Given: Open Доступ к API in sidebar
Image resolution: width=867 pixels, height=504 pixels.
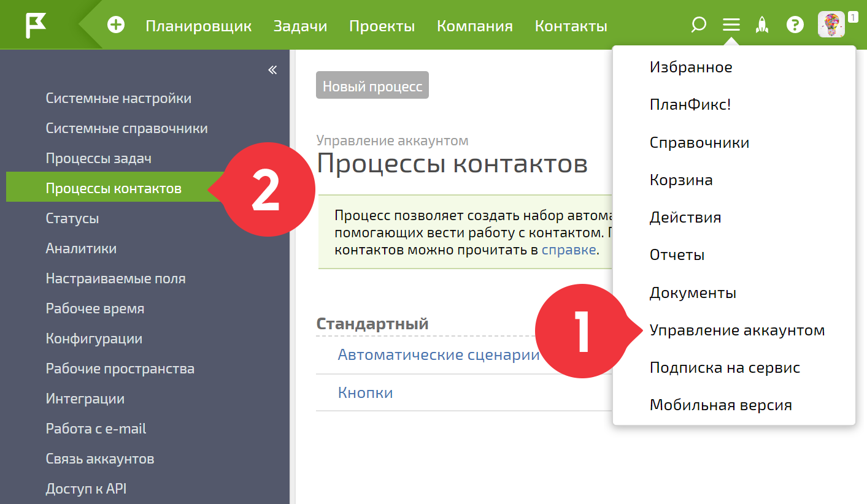Looking at the screenshot, I should (87, 489).
